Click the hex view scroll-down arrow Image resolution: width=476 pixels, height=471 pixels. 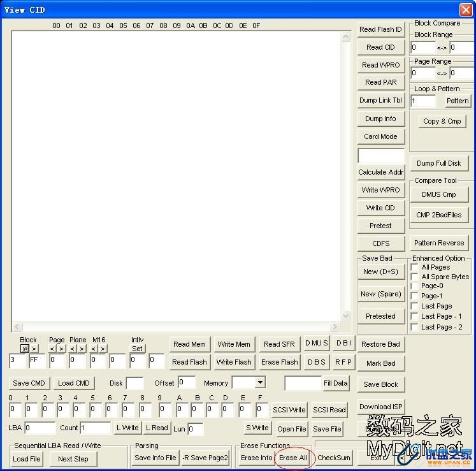[345, 315]
